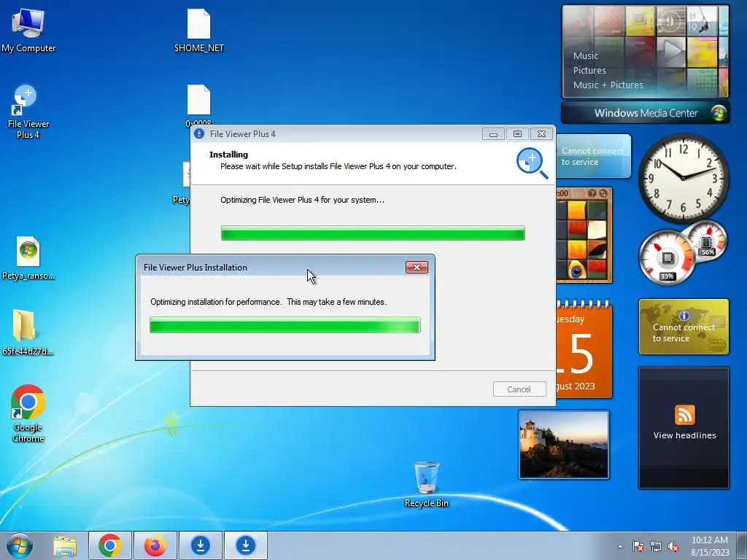Select the 65fe44d27d... folder icon
This screenshot has height=560, width=747.
28,332
